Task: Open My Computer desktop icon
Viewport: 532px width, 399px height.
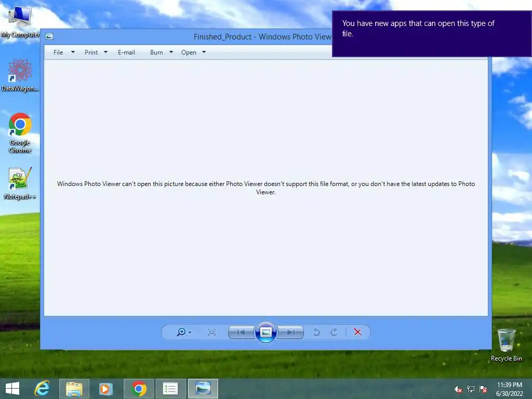Action: [20, 21]
